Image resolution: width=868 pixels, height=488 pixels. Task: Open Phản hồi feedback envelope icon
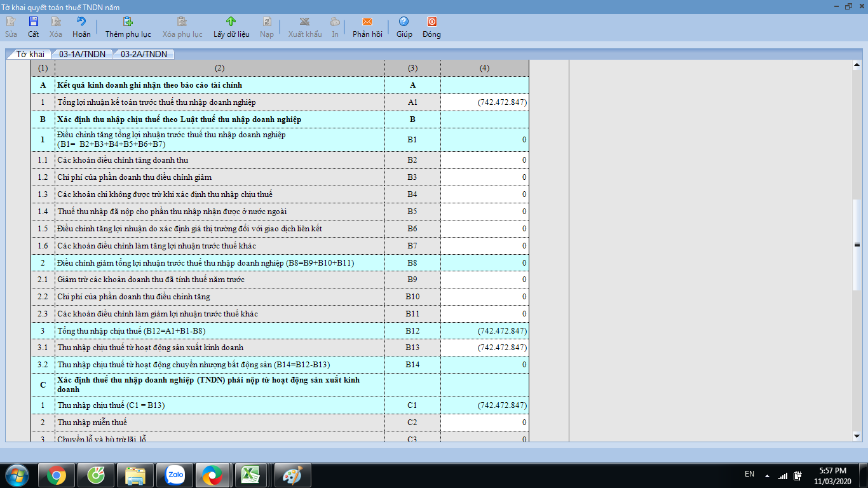(367, 22)
